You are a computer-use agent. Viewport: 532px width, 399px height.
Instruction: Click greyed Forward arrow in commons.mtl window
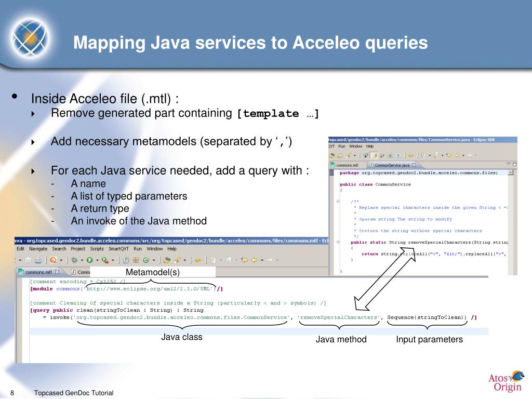point(270,260)
